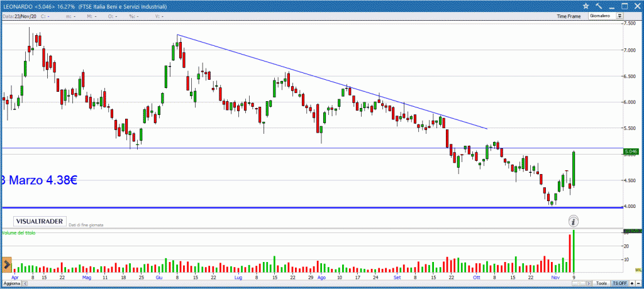Viewport: 644px width, 289px height.
Task: Open the hammer settings tool in title bar
Action: (x=598, y=6)
